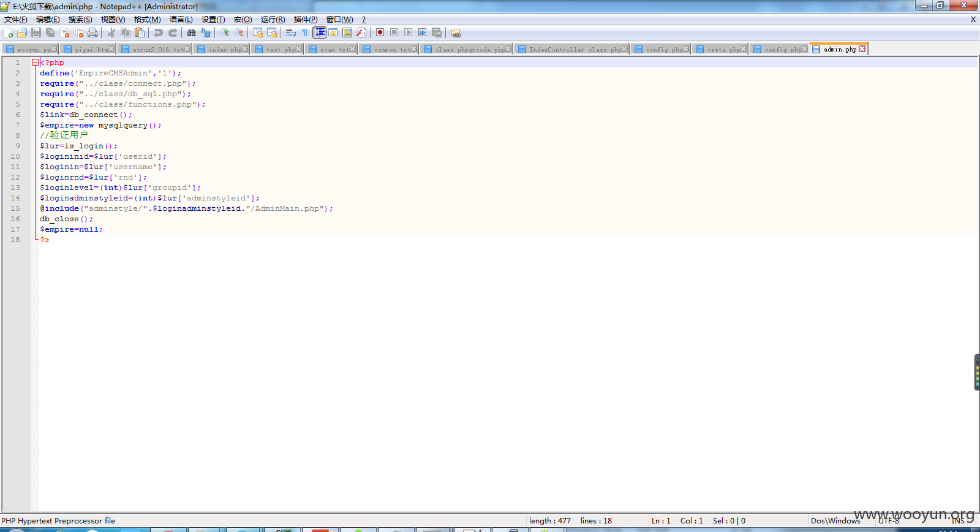Save the current file using toolbar
The height and width of the screenshot is (532, 980).
pos(36,32)
